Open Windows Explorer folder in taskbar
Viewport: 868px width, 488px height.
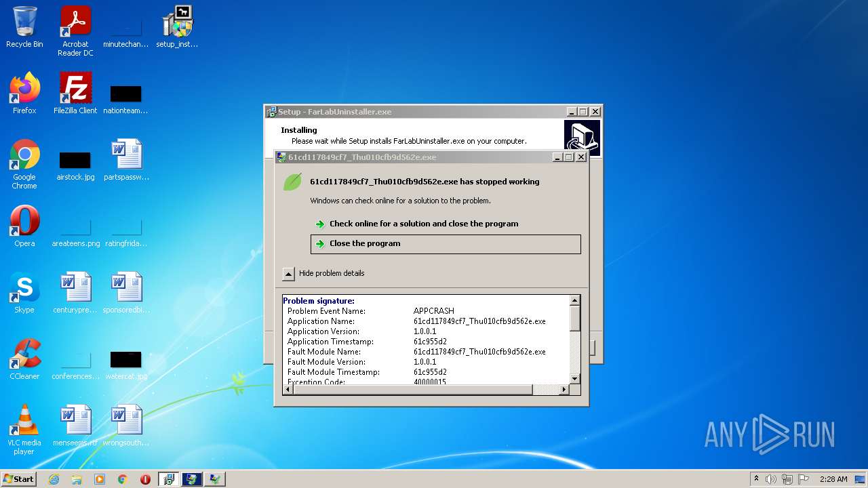click(77, 479)
